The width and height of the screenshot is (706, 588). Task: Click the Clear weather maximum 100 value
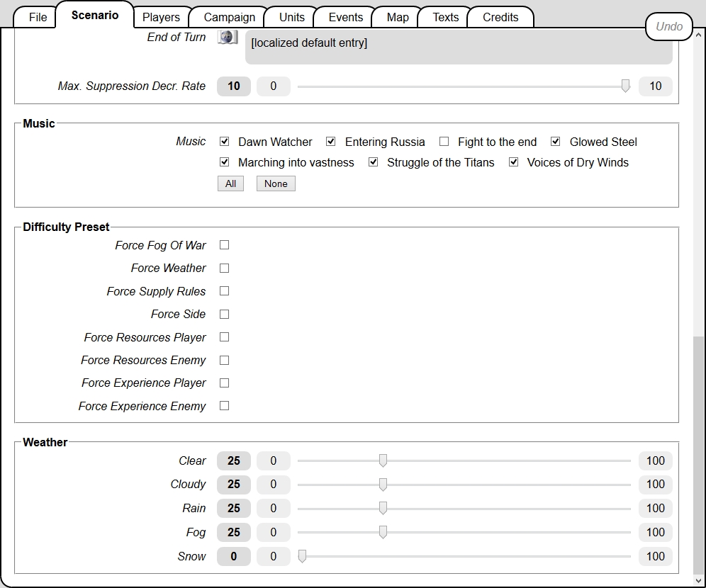click(656, 460)
